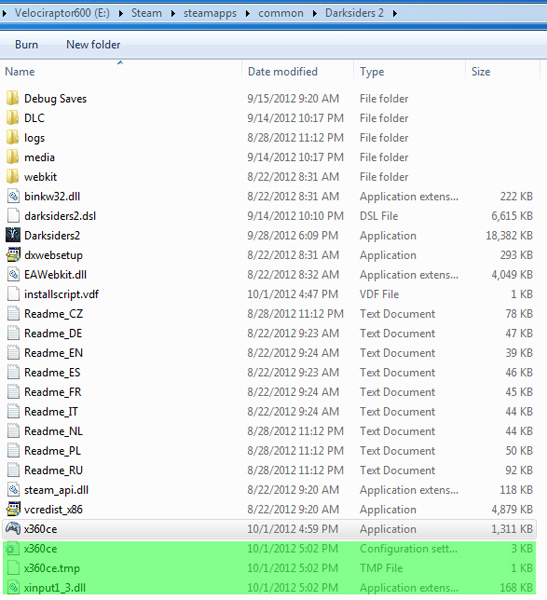Sort by the Name column header

tap(121, 72)
